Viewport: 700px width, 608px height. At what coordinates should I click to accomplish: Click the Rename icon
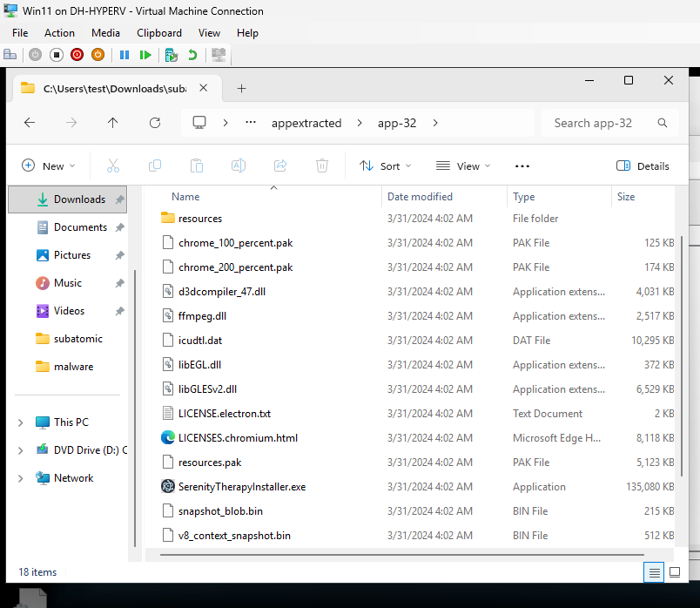239,166
